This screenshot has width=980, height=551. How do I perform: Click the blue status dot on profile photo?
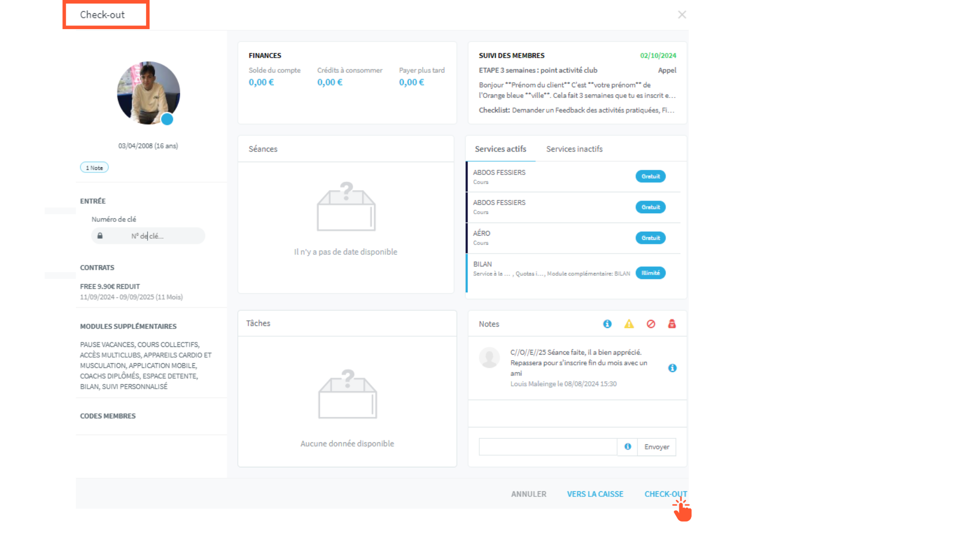pyautogui.click(x=167, y=119)
